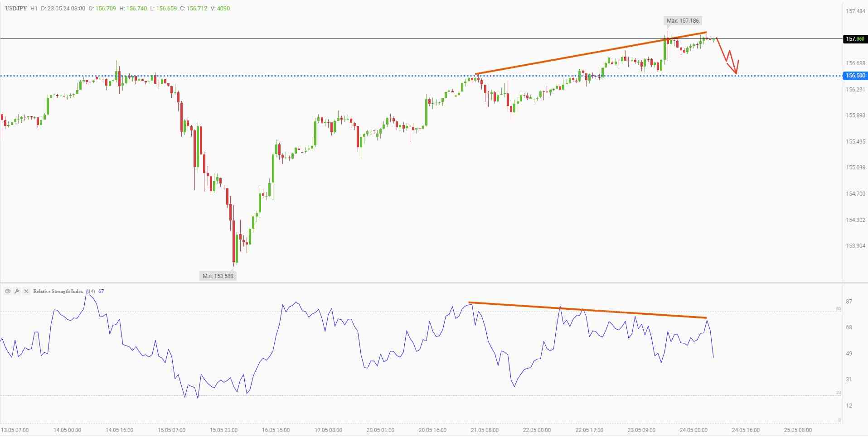
Task: Click the 20.05 16:00 time label
Action: tap(432, 430)
